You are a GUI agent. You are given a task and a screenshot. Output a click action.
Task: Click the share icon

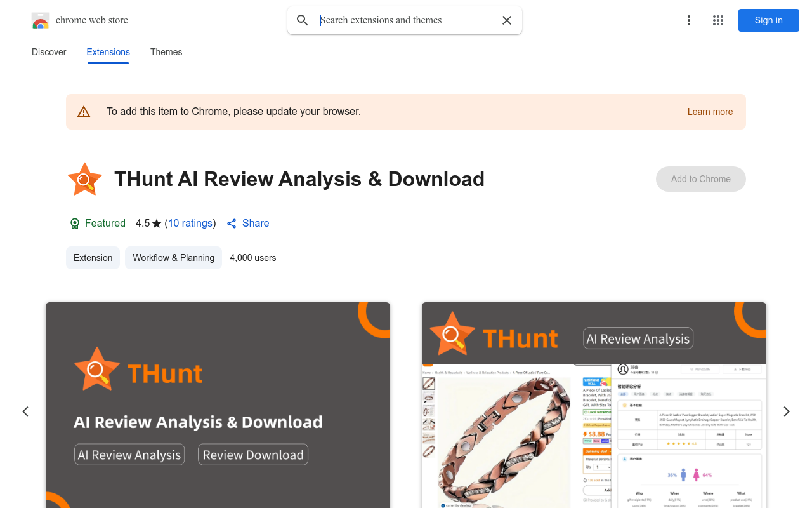point(232,224)
